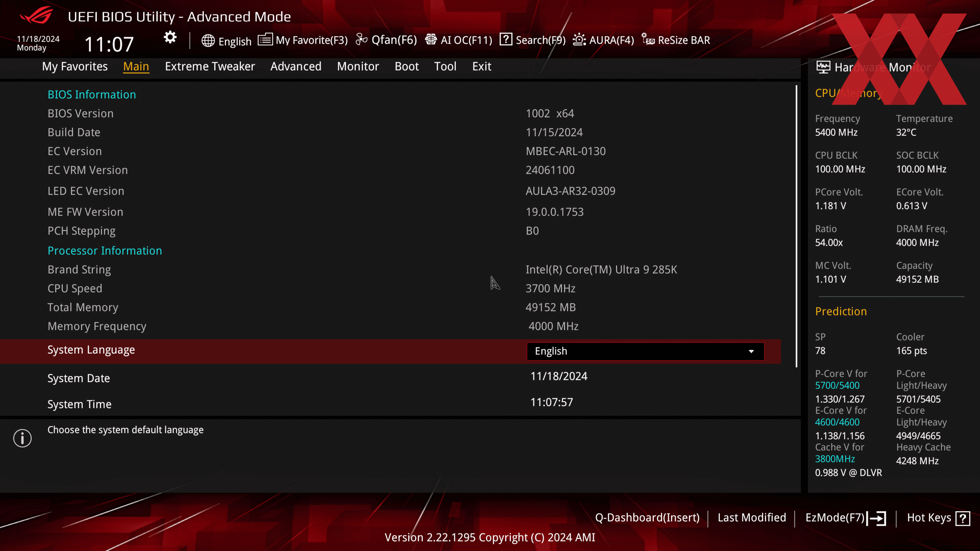Switch to the Extreme Tweaker tab
The image size is (980, 551).
[x=210, y=66]
